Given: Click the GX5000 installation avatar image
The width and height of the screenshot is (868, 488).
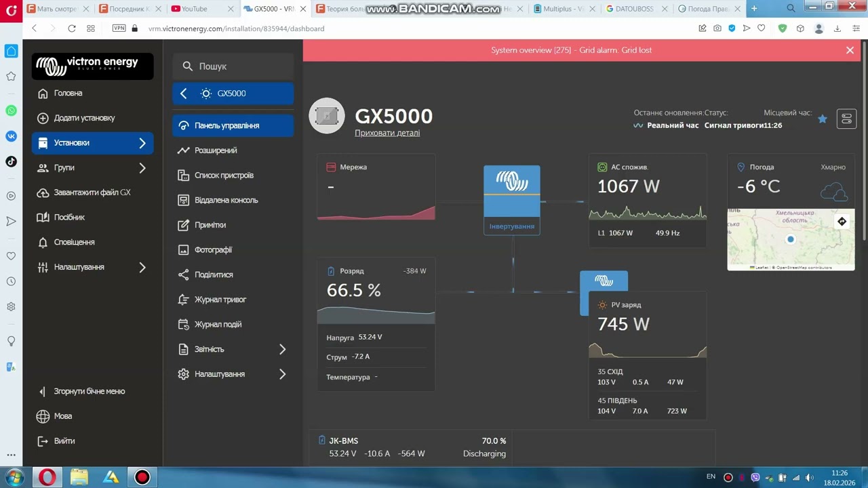Looking at the screenshot, I should point(327,116).
